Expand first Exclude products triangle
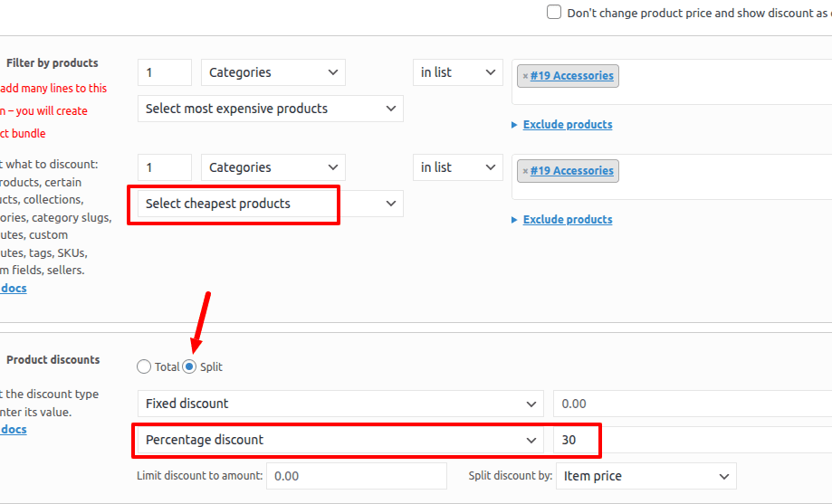 [515, 125]
